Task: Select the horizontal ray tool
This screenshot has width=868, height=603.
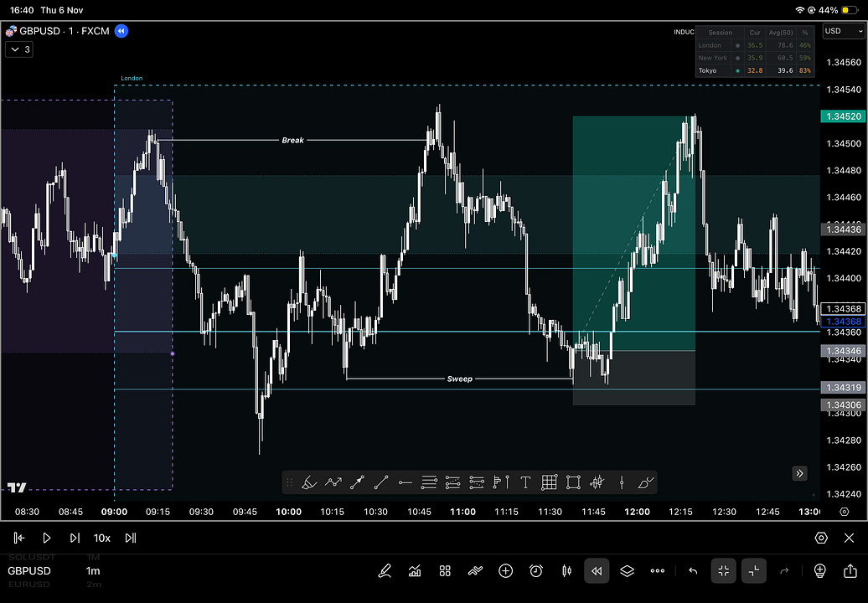Action: coord(406,483)
